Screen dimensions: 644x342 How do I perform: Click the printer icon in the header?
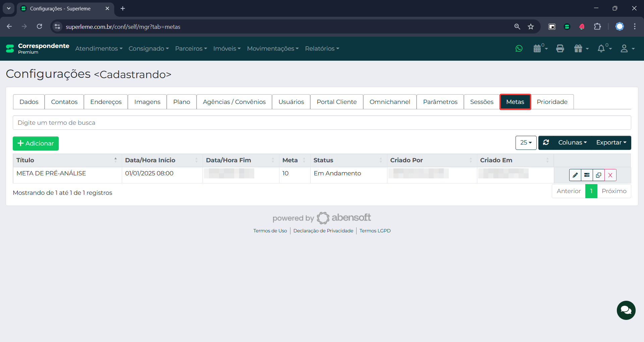coord(560,49)
